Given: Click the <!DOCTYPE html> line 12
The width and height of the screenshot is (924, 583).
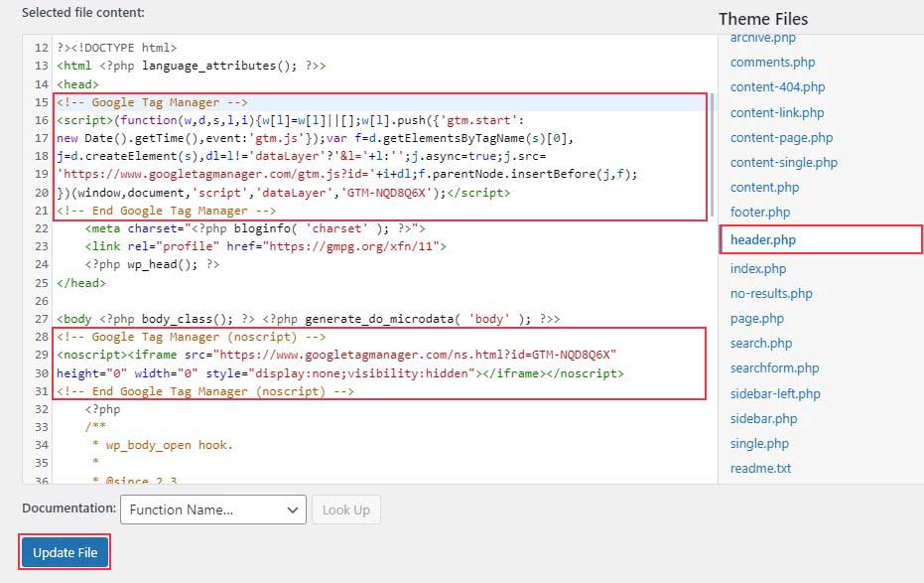Looking at the screenshot, I should coord(117,48).
